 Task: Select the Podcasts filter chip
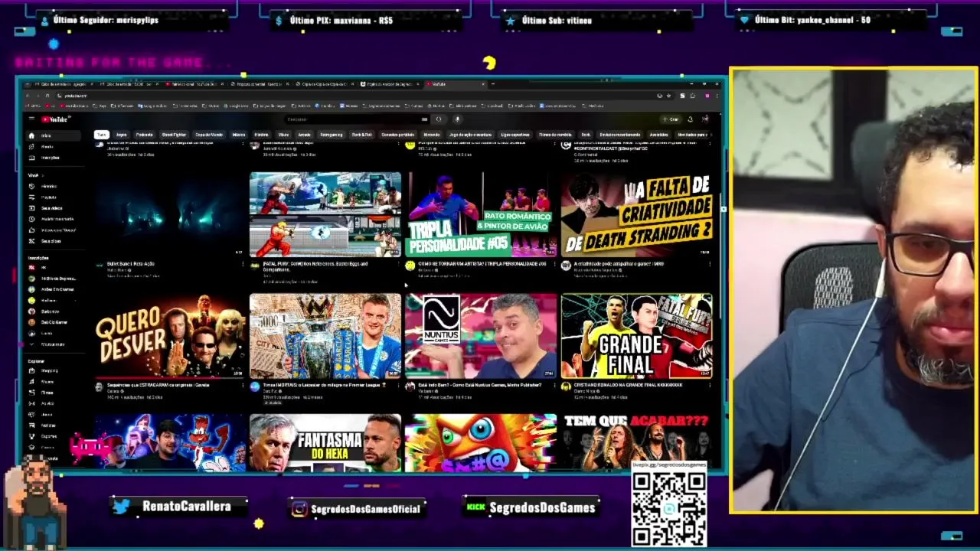click(x=144, y=135)
